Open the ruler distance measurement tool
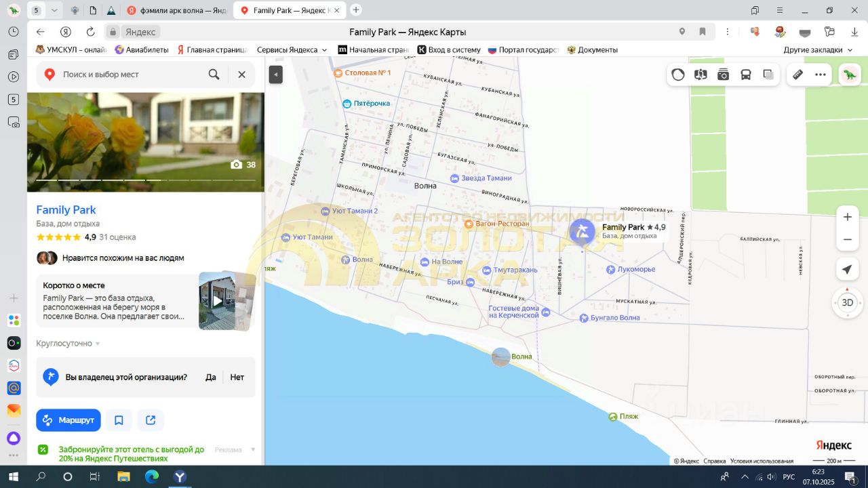 click(x=798, y=75)
